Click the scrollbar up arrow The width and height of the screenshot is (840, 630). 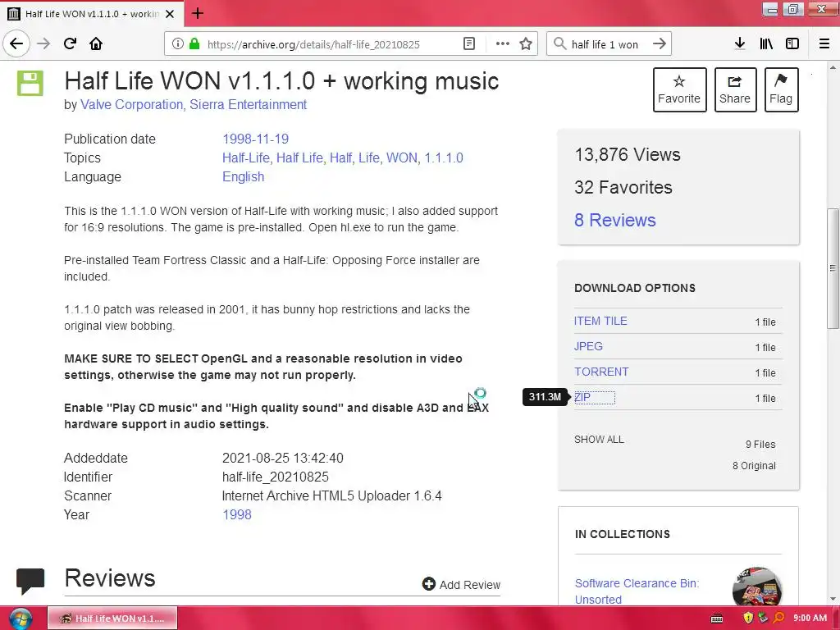(833, 67)
